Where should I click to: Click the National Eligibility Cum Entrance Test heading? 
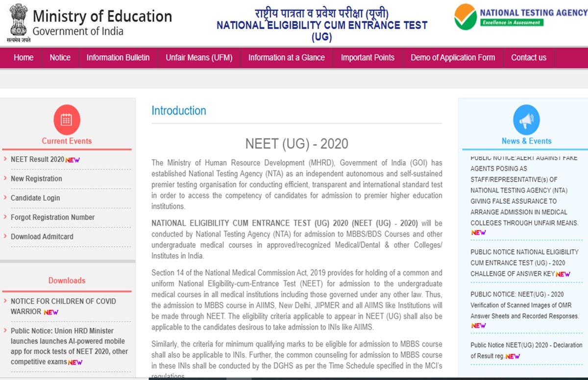click(x=322, y=31)
